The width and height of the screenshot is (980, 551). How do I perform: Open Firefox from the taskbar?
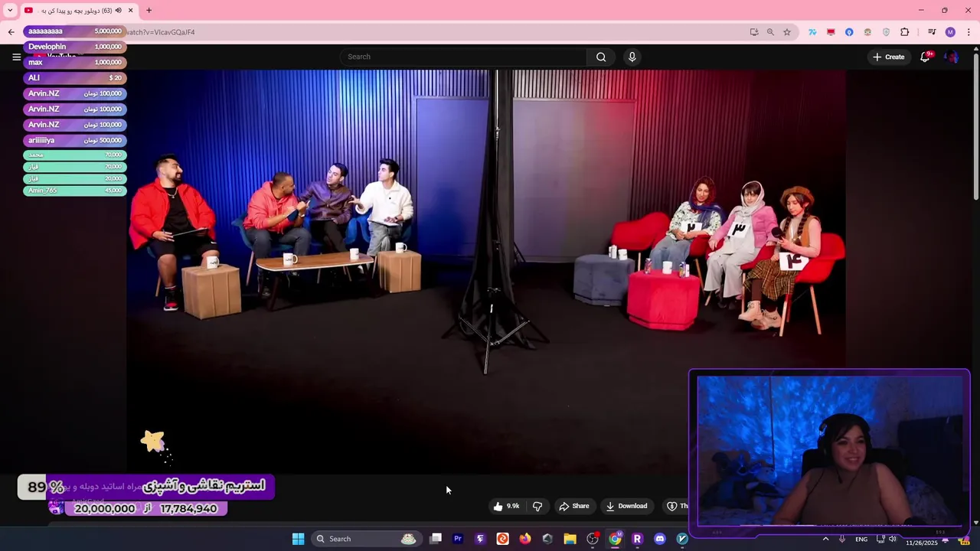click(x=524, y=539)
